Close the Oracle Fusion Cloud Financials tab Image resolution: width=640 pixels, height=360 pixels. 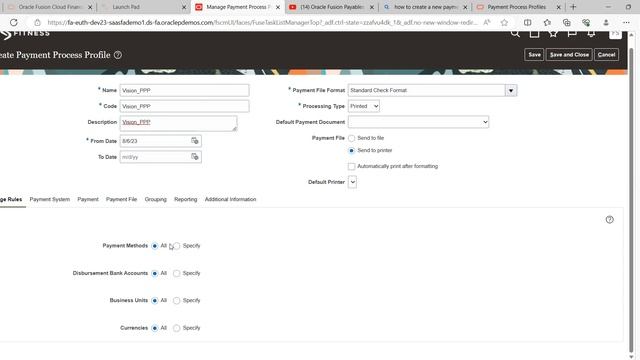90,7
